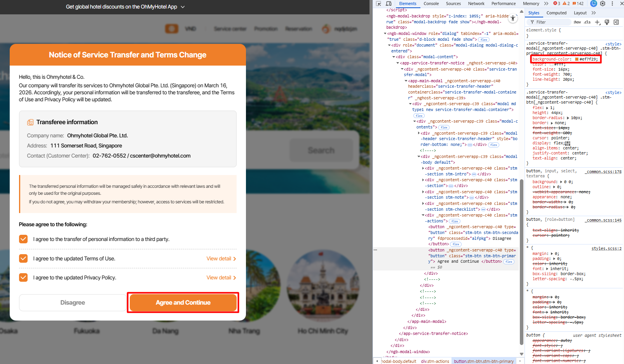Viewport: 624px width, 364px height.
Task: Click the red error count indicator
Action: click(x=557, y=3)
